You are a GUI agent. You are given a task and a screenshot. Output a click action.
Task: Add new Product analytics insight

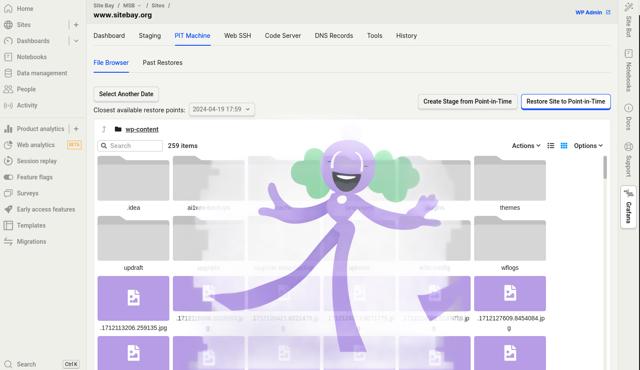[76, 129]
